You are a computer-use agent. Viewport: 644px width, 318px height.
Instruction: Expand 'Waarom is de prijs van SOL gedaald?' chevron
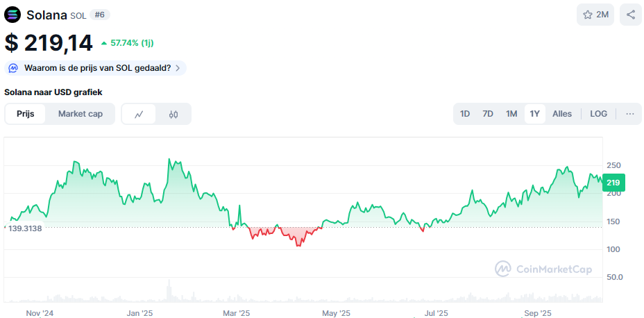[x=178, y=68]
